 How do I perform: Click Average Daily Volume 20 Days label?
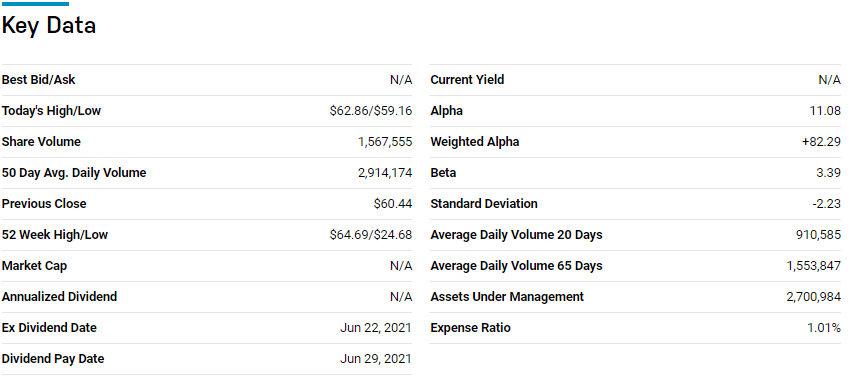click(x=516, y=234)
